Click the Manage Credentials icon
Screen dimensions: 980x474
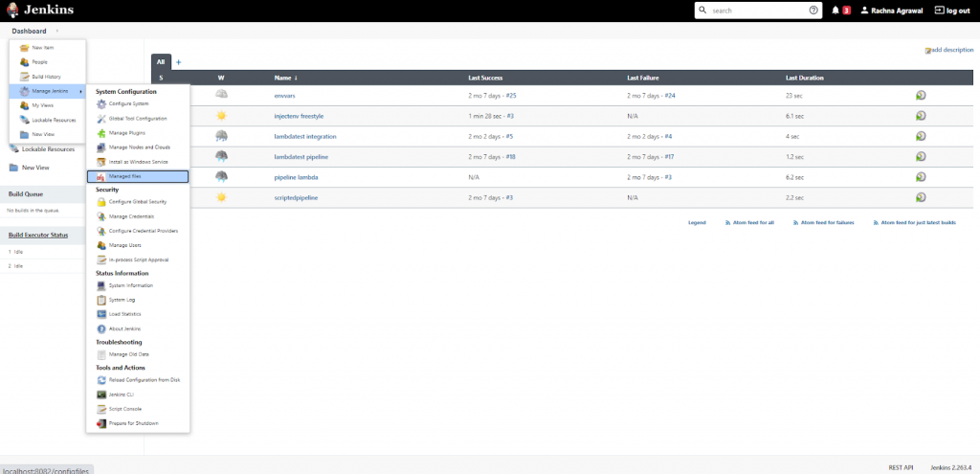[x=101, y=216]
